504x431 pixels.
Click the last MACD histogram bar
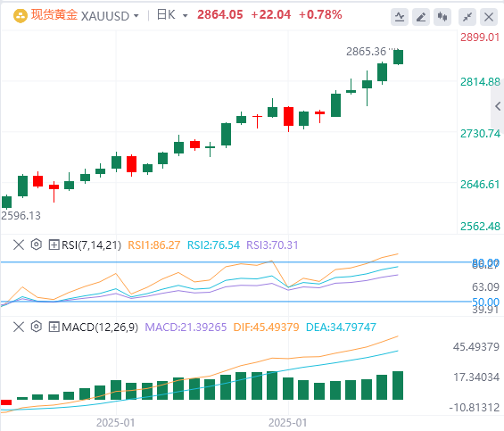tap(398, 385)
